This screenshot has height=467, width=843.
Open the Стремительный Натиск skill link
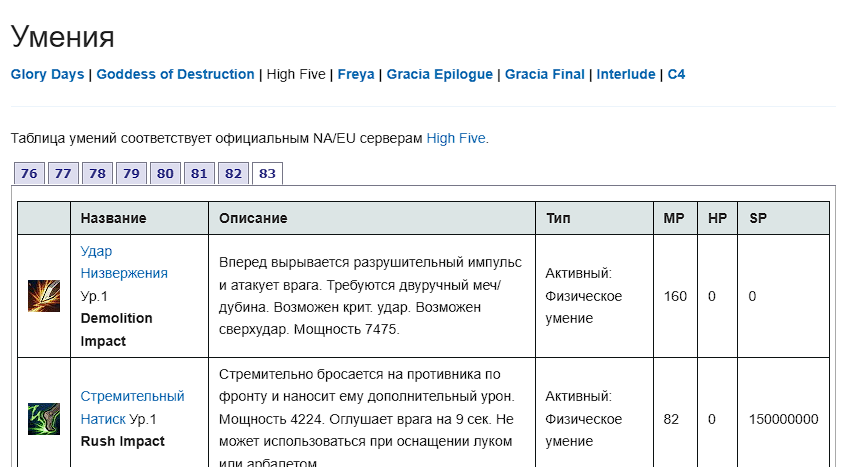(132, 396)
